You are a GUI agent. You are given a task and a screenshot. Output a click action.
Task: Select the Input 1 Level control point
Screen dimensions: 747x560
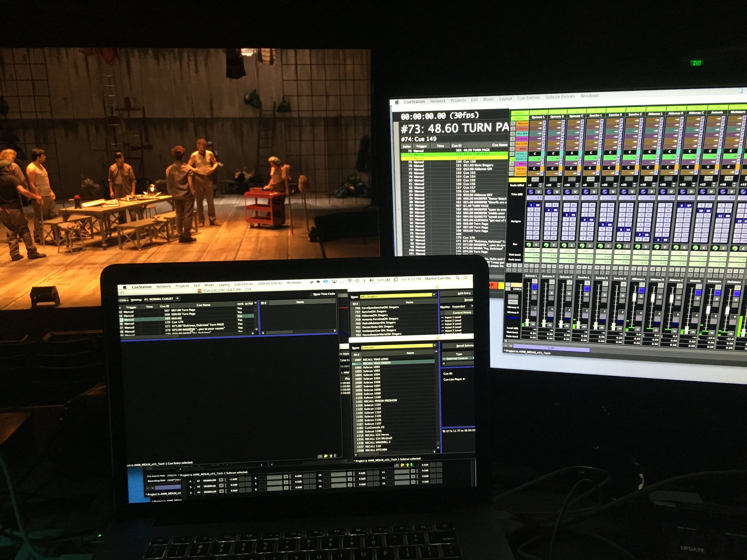click(457, 317)
